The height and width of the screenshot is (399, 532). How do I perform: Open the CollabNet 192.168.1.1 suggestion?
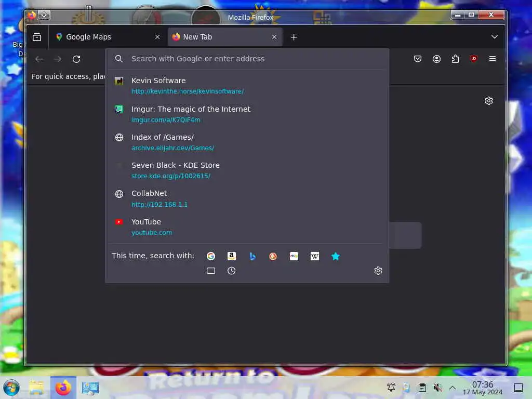247,198
